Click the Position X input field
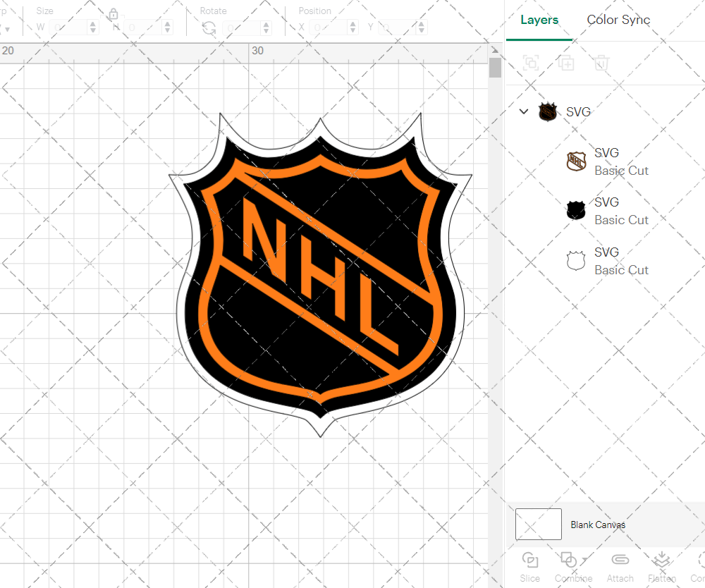 pyautogui.click(x=326, y=27)
